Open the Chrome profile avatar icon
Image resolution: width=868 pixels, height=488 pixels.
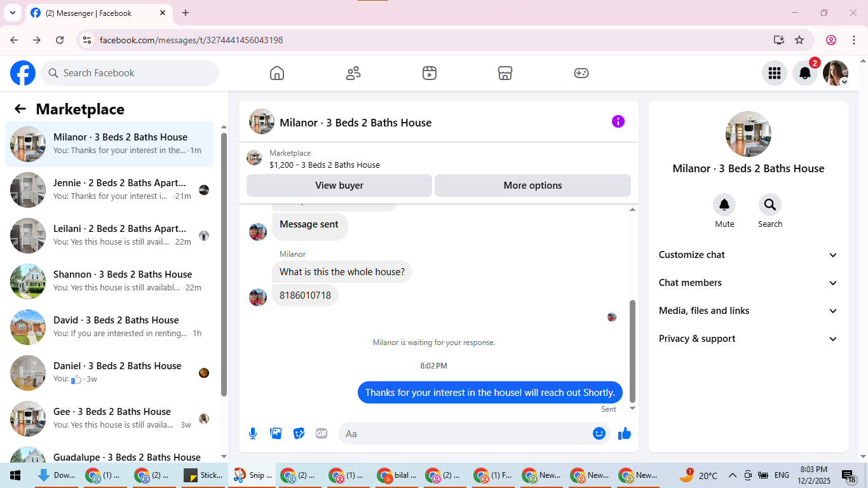831,40
